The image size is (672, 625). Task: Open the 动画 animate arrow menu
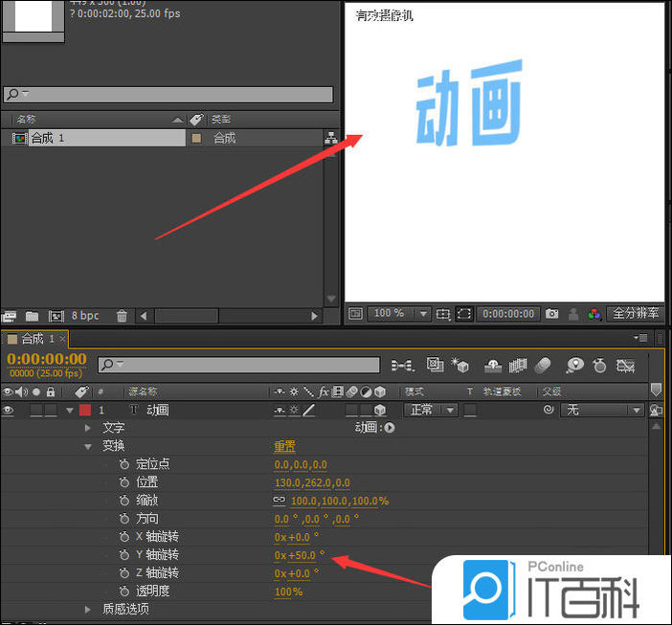[x=390, y=428]
